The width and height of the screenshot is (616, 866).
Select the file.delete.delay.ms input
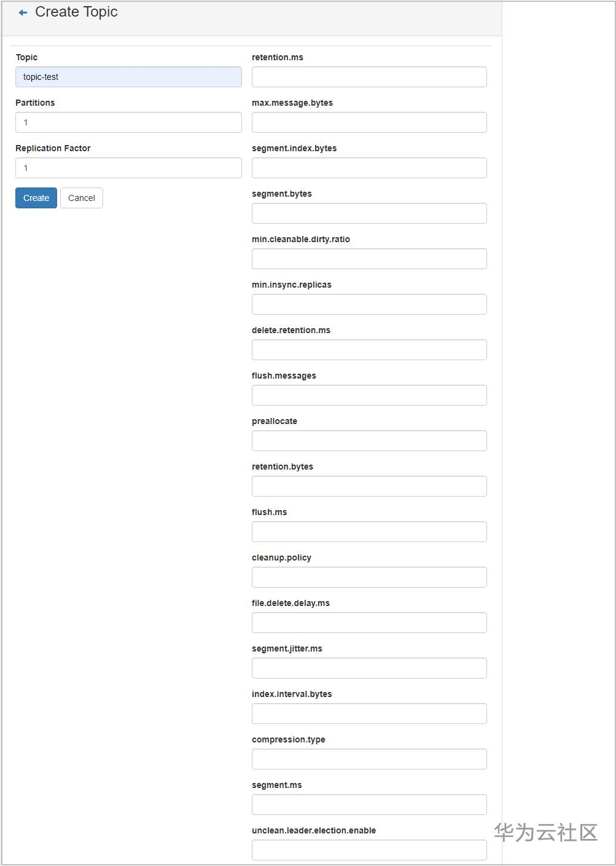369,623
